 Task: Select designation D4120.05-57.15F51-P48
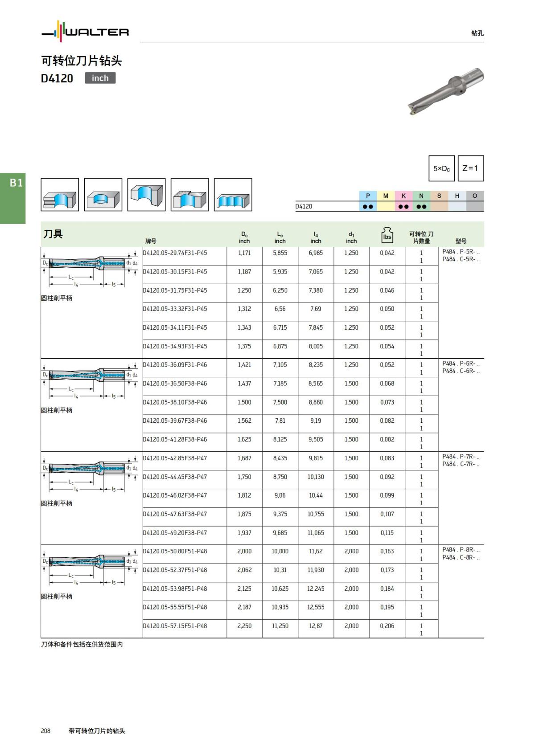pos(175,625)
